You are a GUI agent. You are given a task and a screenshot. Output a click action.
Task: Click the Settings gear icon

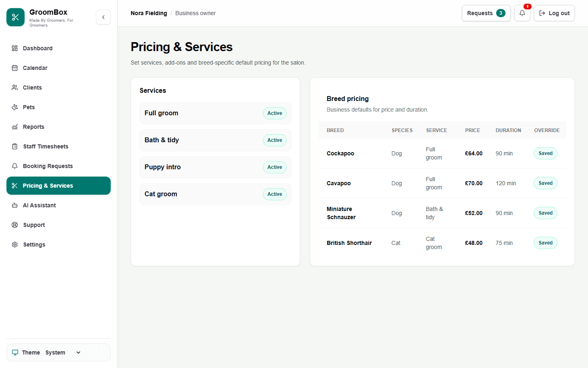click(x=15, y=245)
